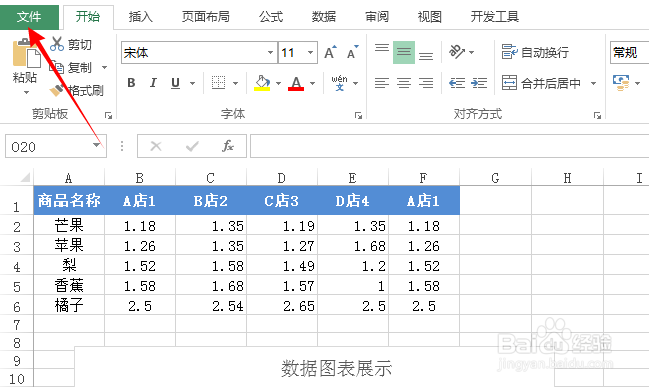Select cell containing 芒果
This screenshot has width=649, height=387.
point(69,225)
